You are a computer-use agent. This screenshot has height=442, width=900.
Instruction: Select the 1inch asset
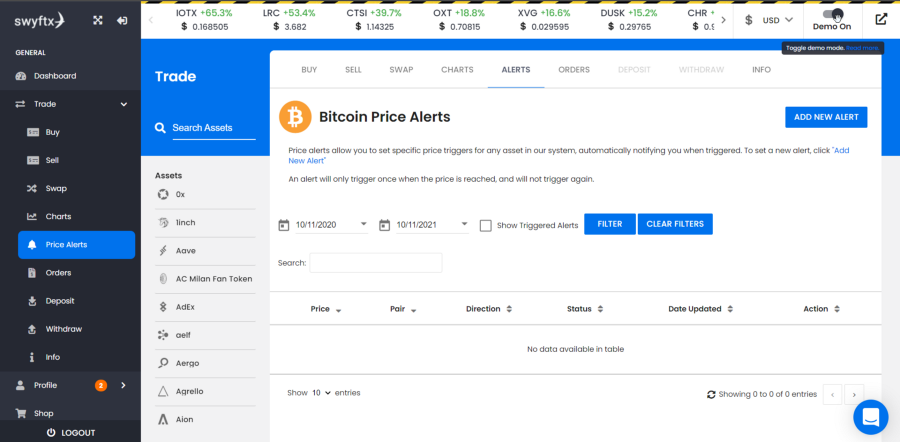[x=205, y=223]
